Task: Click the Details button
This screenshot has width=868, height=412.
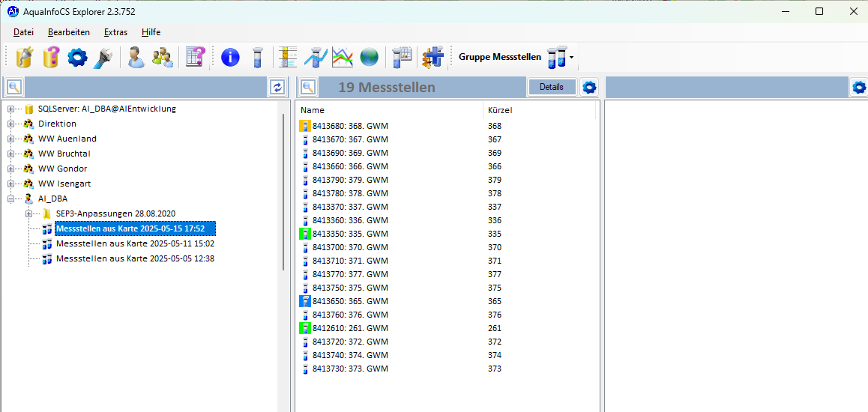Action: [x=552, y=87]
